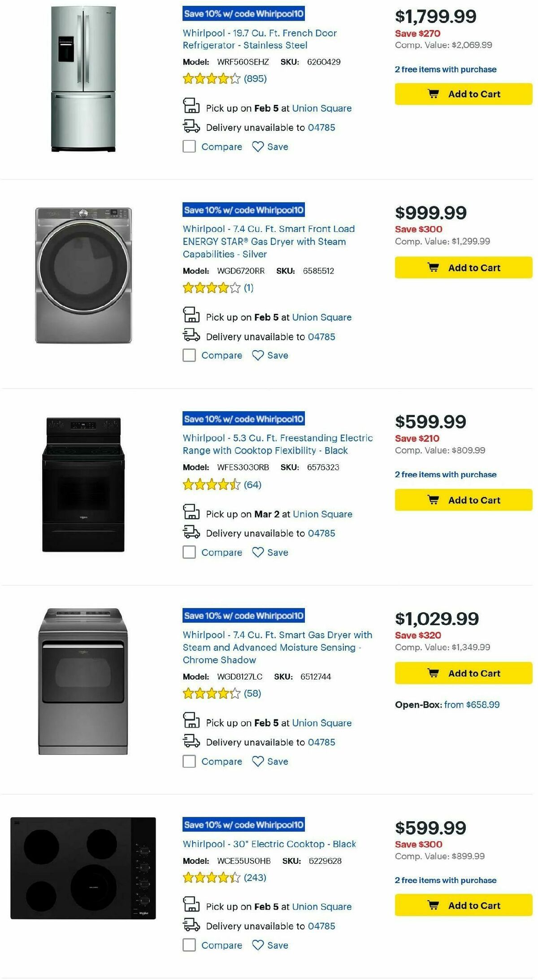
Task: Click the delivery truck icon for the electric range
Action: [191, 533]
